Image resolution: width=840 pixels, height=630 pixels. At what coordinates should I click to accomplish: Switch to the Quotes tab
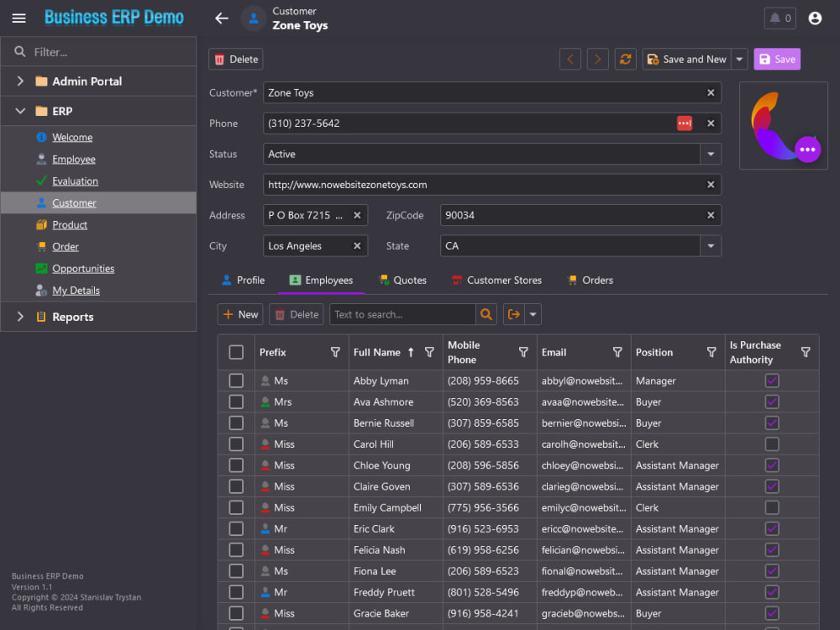click(402, 281)
